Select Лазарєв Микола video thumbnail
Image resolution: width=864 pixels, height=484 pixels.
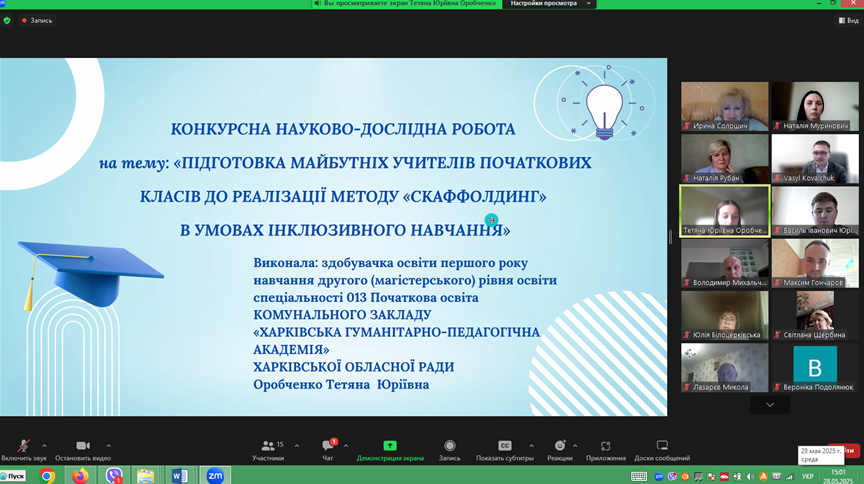point(725,368)
